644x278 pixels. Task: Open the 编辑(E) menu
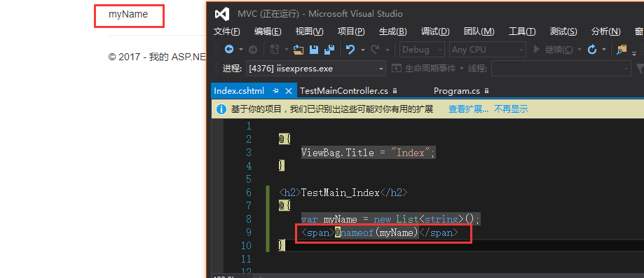click(x=268, y=32)
